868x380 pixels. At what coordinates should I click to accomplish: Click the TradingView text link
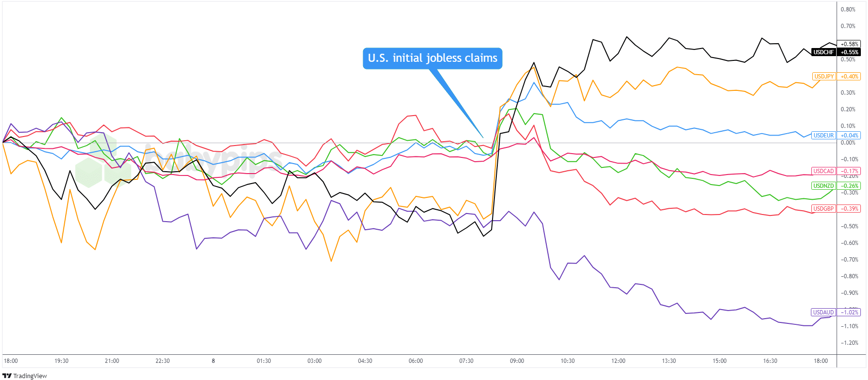30,376
